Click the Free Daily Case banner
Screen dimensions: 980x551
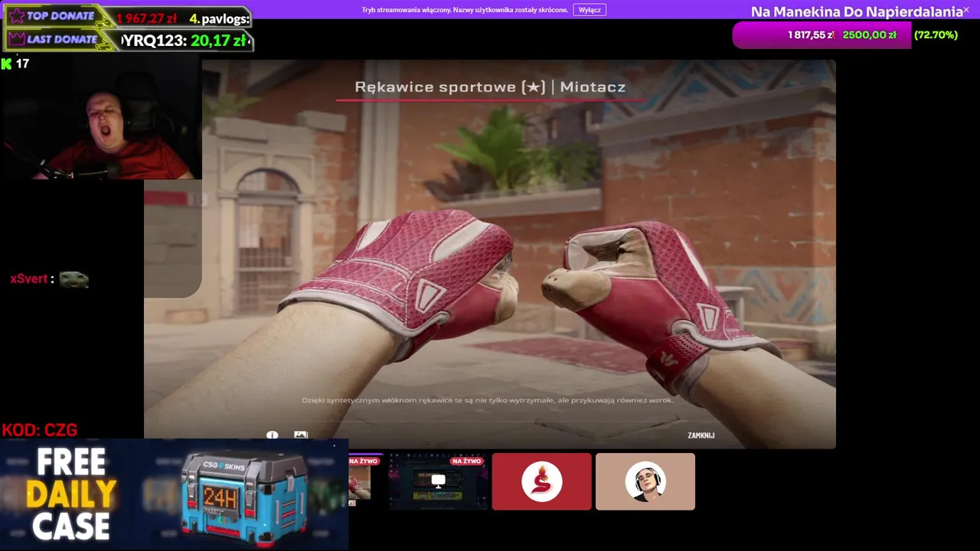174,494
